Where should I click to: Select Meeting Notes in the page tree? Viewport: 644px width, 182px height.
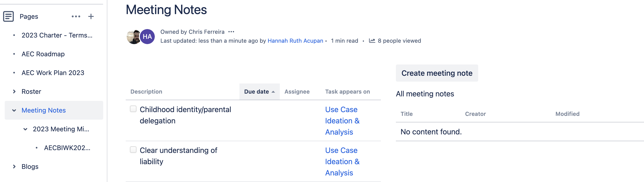point(43,110)
